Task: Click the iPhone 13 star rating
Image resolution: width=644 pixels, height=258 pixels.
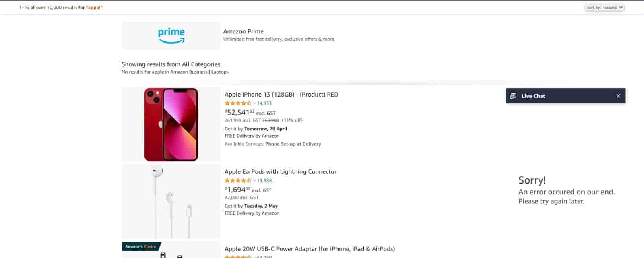Action: [237, 103]
